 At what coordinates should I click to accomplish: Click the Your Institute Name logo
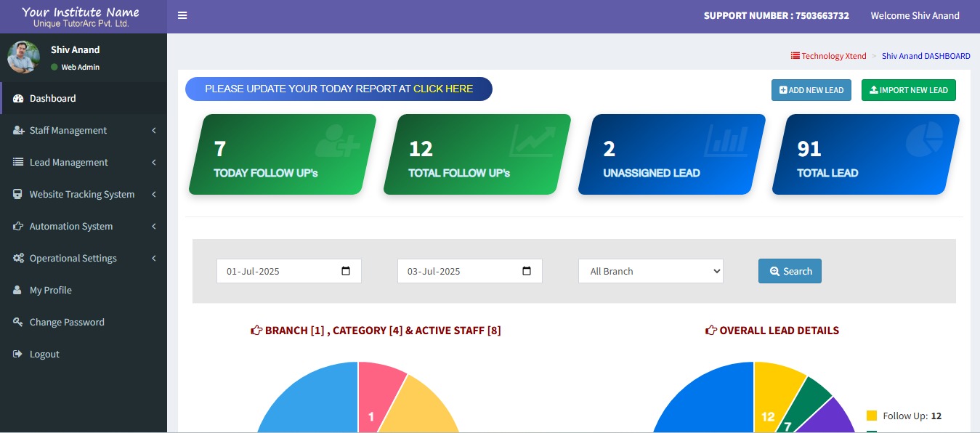81,17
